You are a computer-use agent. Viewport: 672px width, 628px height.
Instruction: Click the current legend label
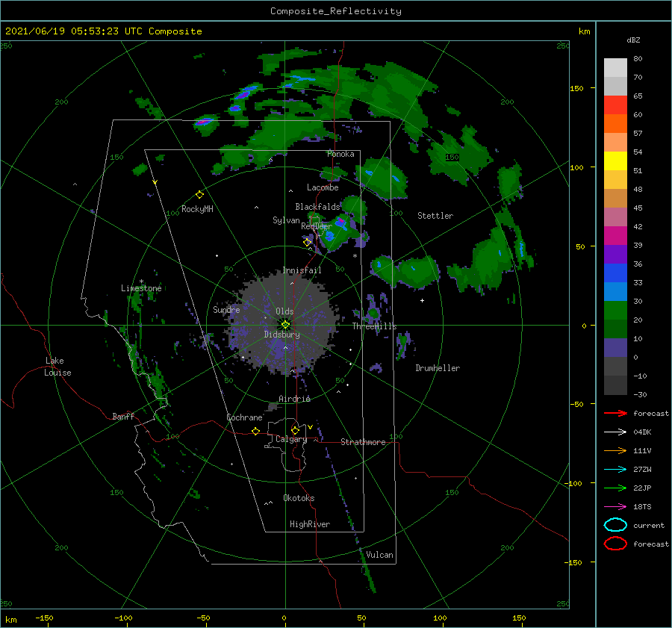click(x=649, y=525)
